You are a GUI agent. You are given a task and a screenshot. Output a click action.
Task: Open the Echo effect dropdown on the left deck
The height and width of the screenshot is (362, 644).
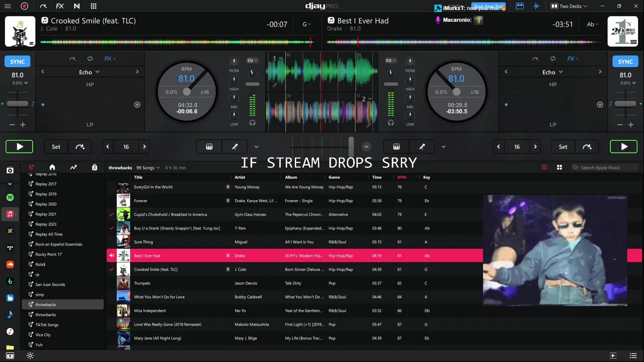(x=89, y=72)
